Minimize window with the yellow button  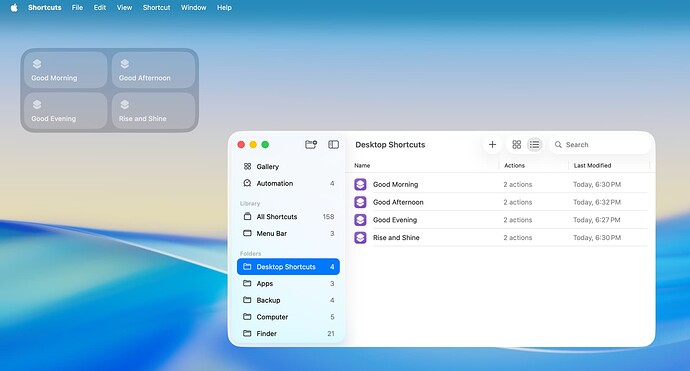point(253,144)
